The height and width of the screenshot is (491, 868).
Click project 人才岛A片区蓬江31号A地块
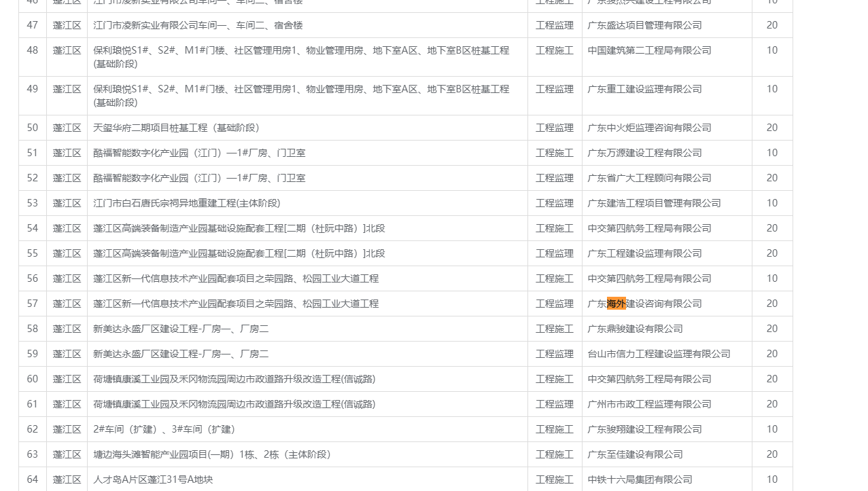[x=153, y=479]
